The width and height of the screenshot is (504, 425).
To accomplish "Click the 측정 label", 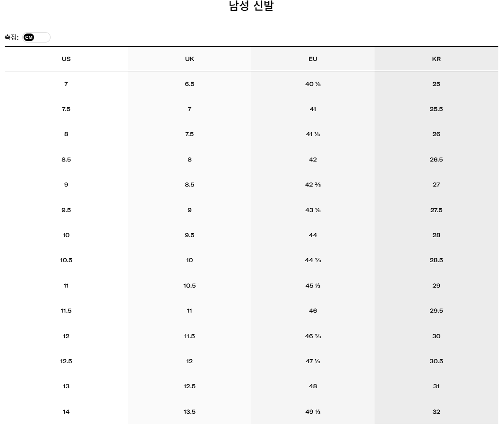I will point(11,37).
